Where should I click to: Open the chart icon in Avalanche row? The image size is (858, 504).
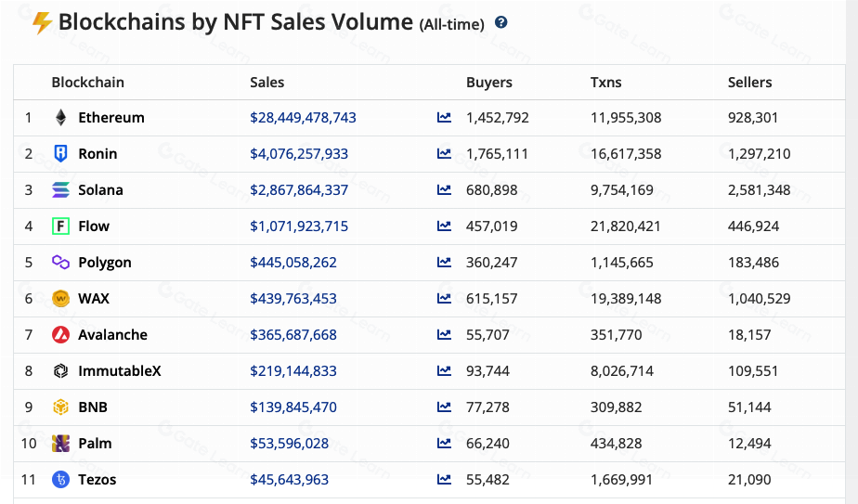pos(444,334)
